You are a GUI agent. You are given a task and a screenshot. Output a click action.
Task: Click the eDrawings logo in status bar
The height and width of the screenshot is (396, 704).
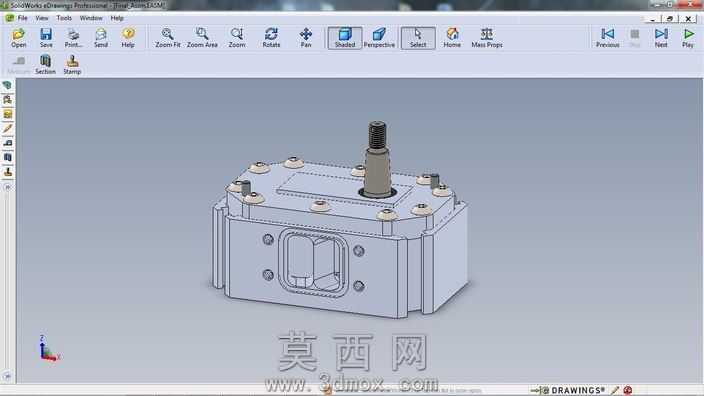pos(568,390)
